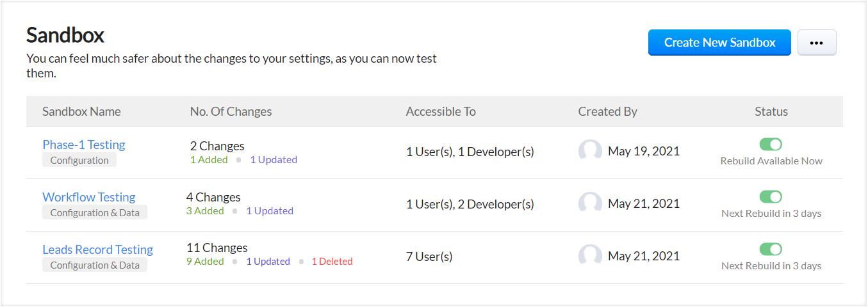The width and height of the screenshot is (868, 307).
Task: View the 1 Deleted changes for Leads Record
Action: click(x=332, y=262)
